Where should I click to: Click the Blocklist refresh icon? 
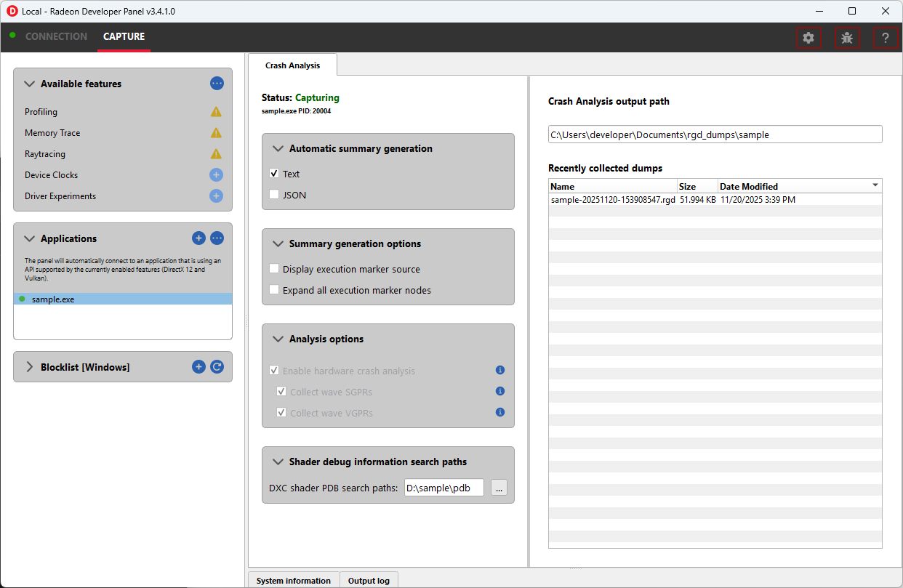[x=217, y=367]
